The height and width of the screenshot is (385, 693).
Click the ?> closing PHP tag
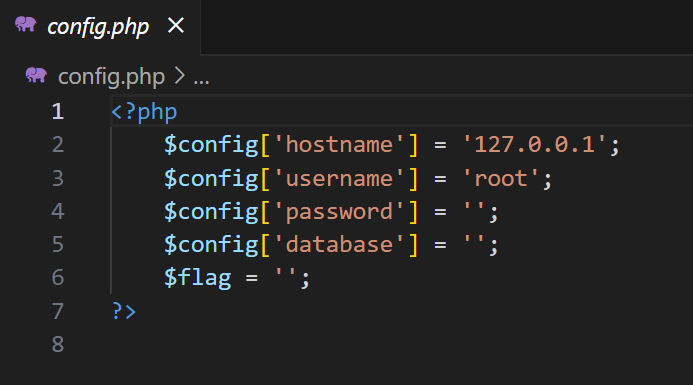pos(123,311)
